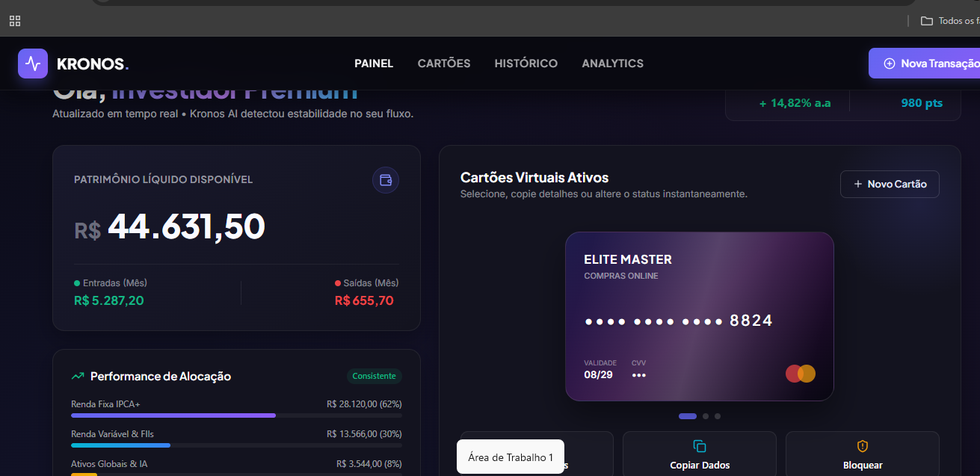The image size is (980, 476).
Task: Select the Elite Master virtual card
Action: (700, 317)
